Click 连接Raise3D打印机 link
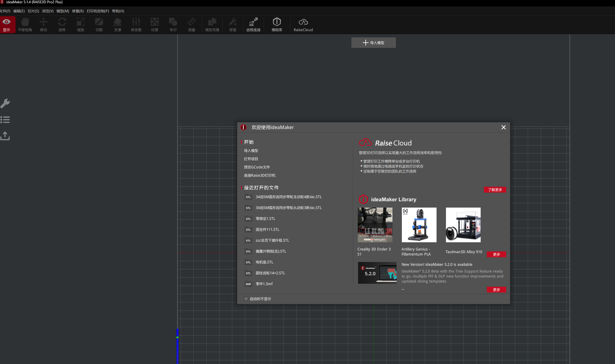The height and width of the screenshot is (364, 615). pyautogui.click(x=260, y=175)
